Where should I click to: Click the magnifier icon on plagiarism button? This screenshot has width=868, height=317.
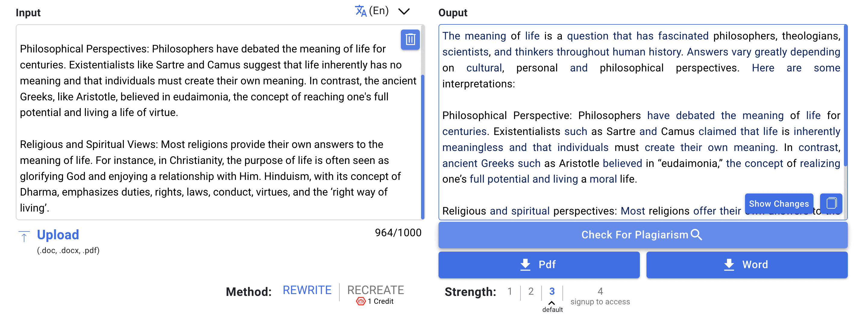tap(697, 234)
